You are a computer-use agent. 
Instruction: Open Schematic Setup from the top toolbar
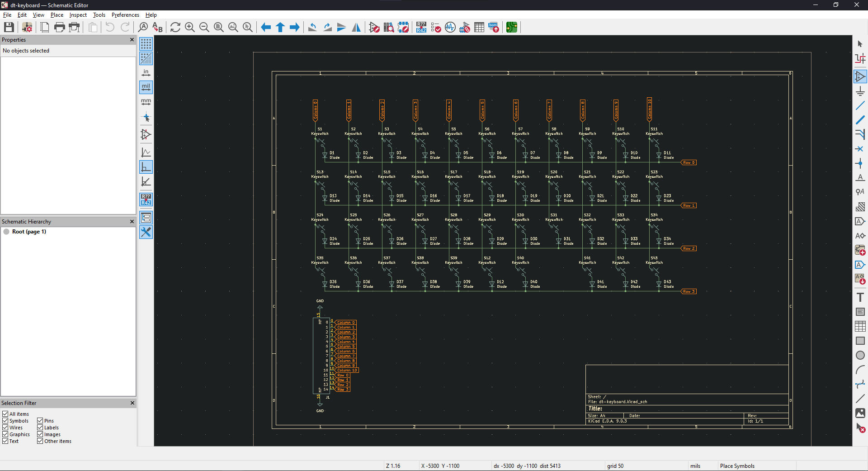pos(27,27)
